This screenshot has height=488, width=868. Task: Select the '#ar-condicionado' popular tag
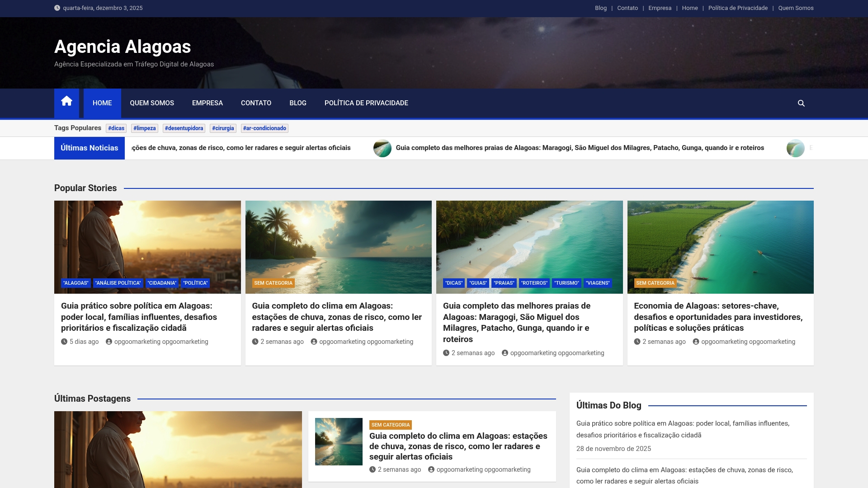point(264,128)
